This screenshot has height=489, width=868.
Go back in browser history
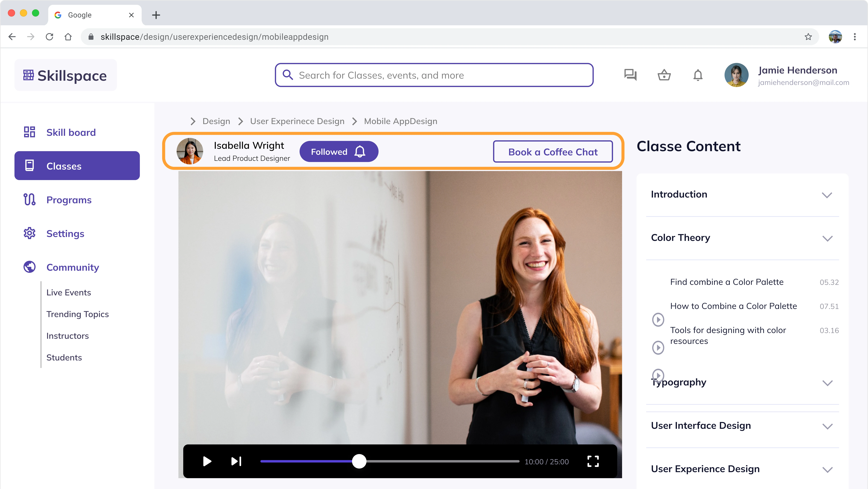tap(12, 37)
